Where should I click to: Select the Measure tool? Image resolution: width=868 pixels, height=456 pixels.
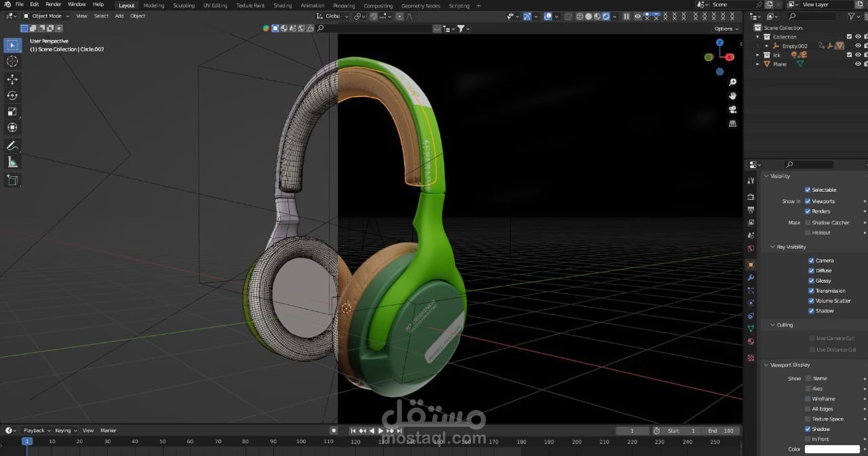(12, 162)
